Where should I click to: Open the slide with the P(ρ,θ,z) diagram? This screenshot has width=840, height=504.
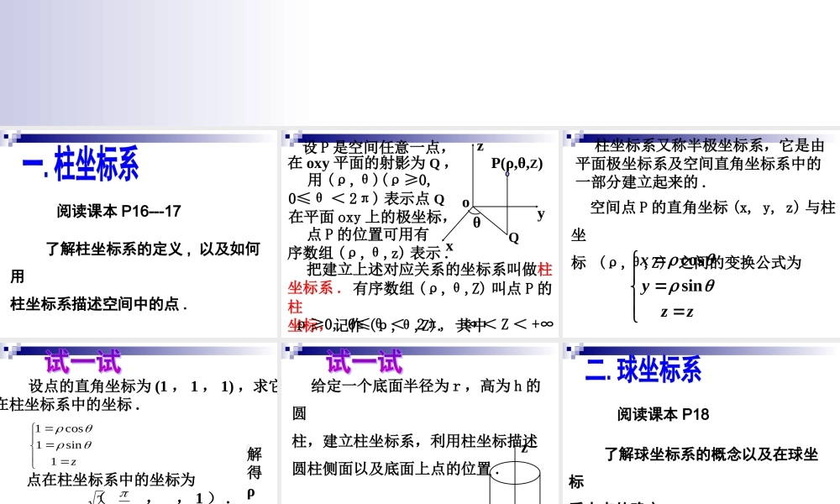click(x=420, y=234)
